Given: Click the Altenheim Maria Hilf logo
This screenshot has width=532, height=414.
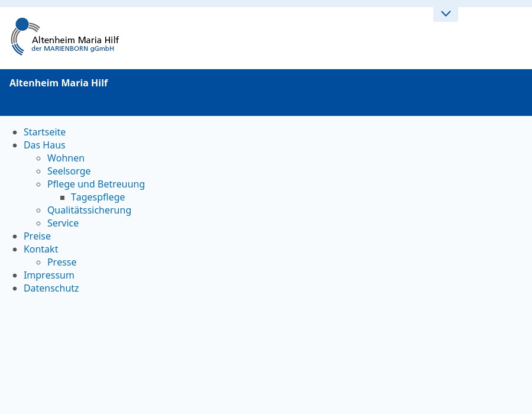Looking at the screenshot, I should tap(65, 37).
